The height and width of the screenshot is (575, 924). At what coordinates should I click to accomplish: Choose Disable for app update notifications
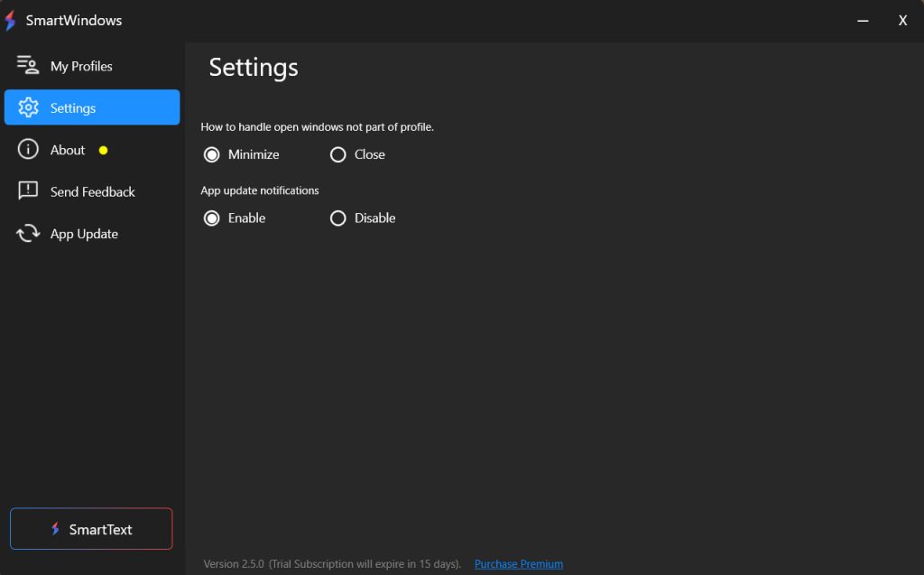tap(337, 218)
